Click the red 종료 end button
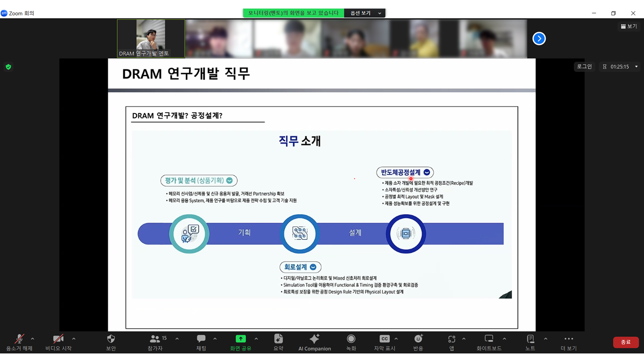Viewport: 644px width, 362px height. click(x=625, y=342)
